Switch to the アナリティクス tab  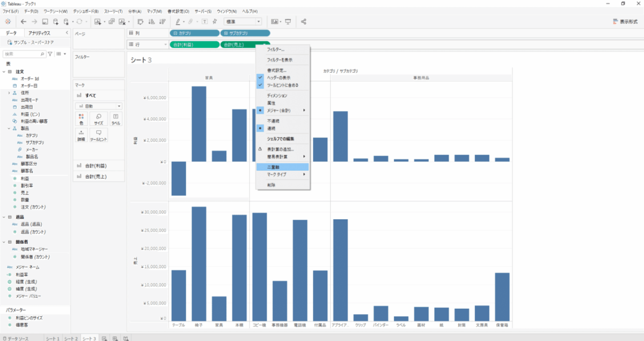tap(39, 33)
